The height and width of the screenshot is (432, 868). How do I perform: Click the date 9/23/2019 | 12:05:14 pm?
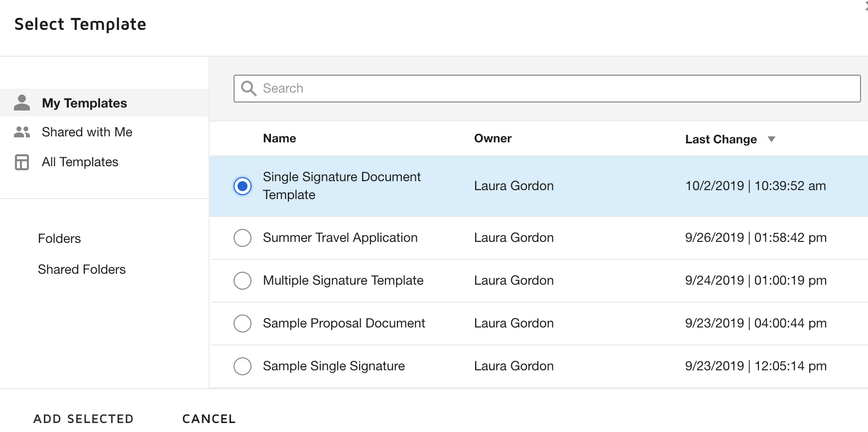coord(756,366)
